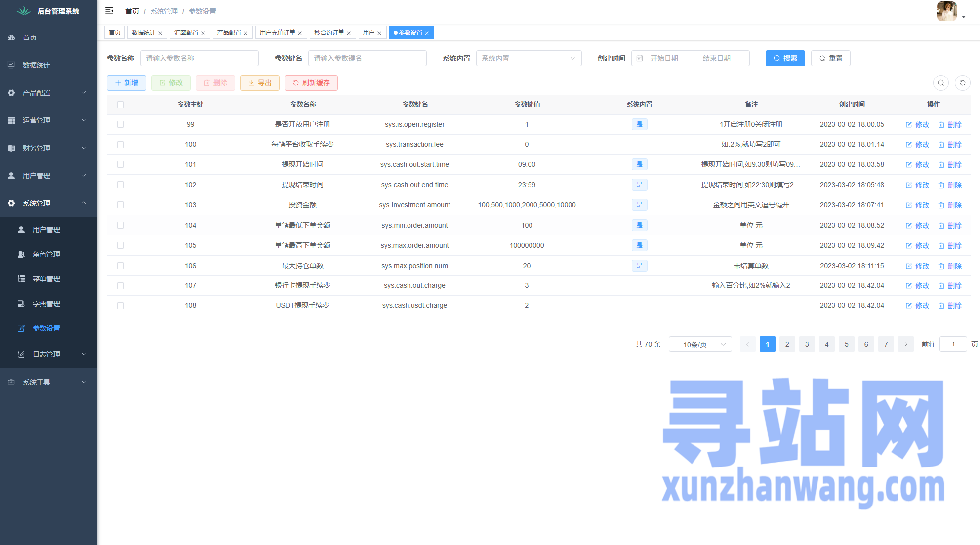
Task: Open 数据统计 from sidebar
Action: click(x=36, y=65)
